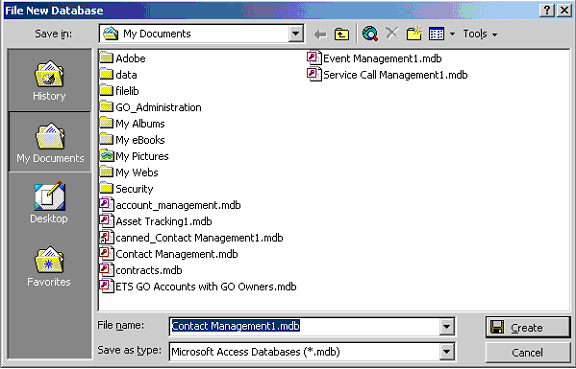This screenshot has width=576, height=369.
Task: Select the contracts.mdb file
Action: [141, 270]
